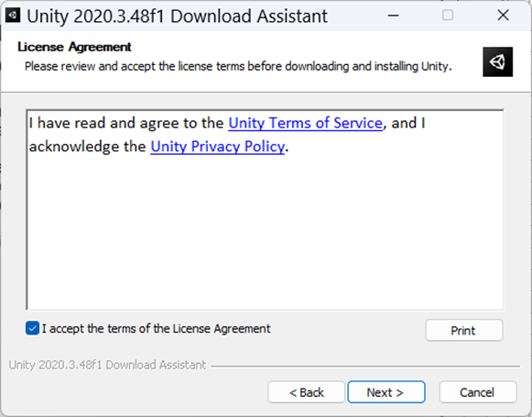Close the Download Assistant window
The width and height of the screenshot is (532, 417).
[x=503, y=16]
